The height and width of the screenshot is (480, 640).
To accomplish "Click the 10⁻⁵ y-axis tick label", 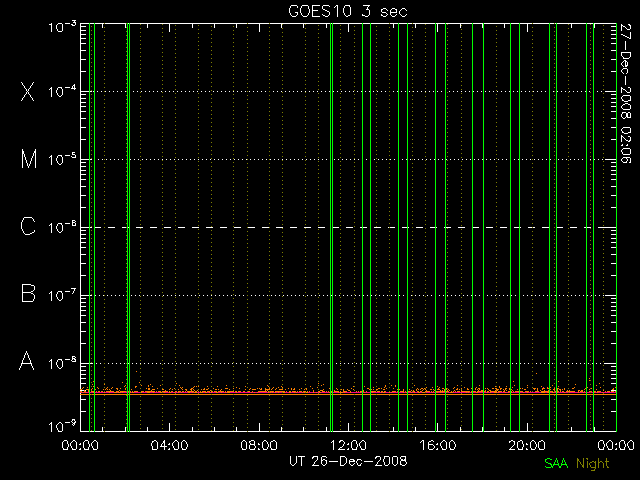I will tap(62, 160).
